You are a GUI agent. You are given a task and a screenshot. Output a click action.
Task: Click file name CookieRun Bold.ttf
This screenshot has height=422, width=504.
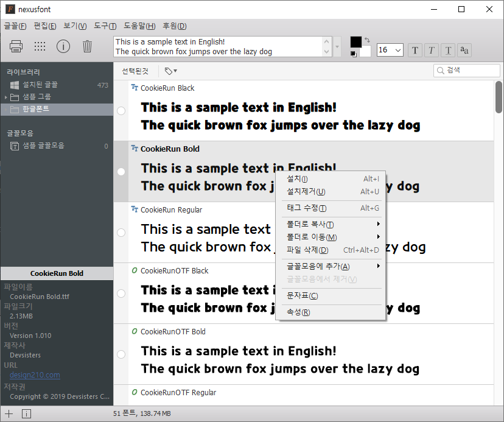pyautogui.click(x=40, y=297)
